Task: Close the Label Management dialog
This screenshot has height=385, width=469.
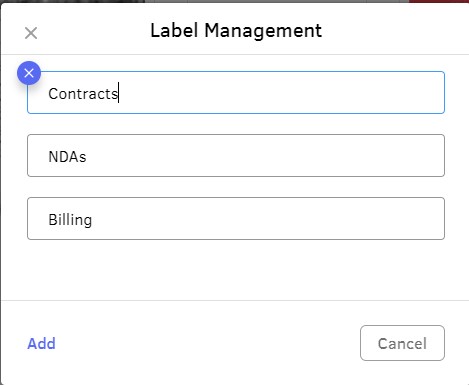Action: tap(31, 33)
